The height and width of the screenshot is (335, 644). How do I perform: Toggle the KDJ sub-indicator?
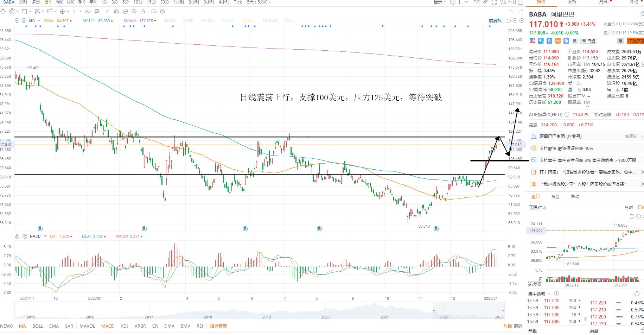point(125,326)
